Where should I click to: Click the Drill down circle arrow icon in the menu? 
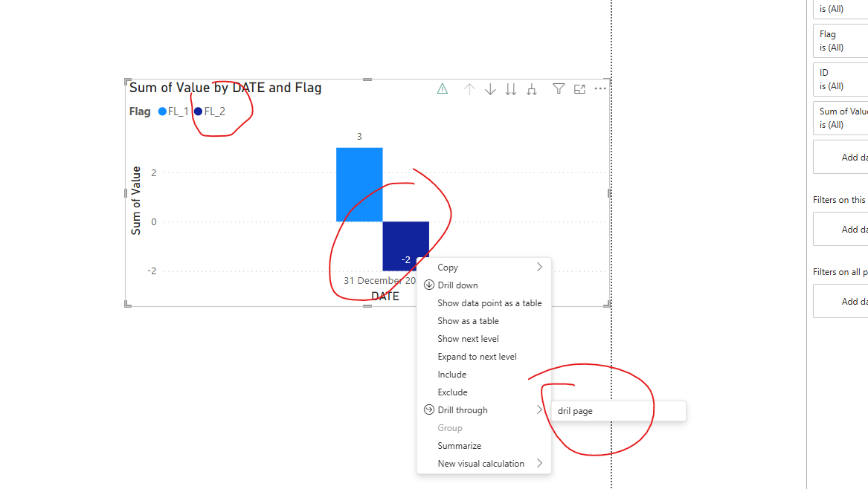click(429, 285)
